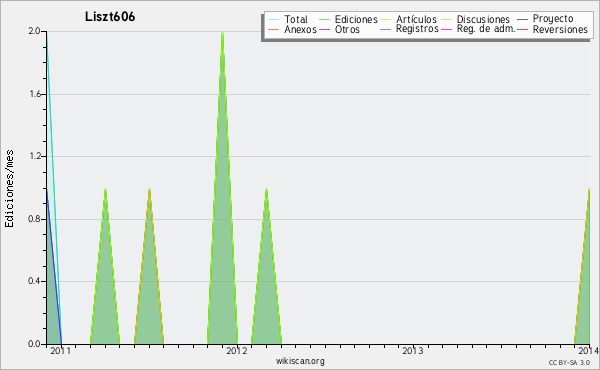600x370 pixels.
Task: Click the 2012 x-axis label
Action: point(237,350)
